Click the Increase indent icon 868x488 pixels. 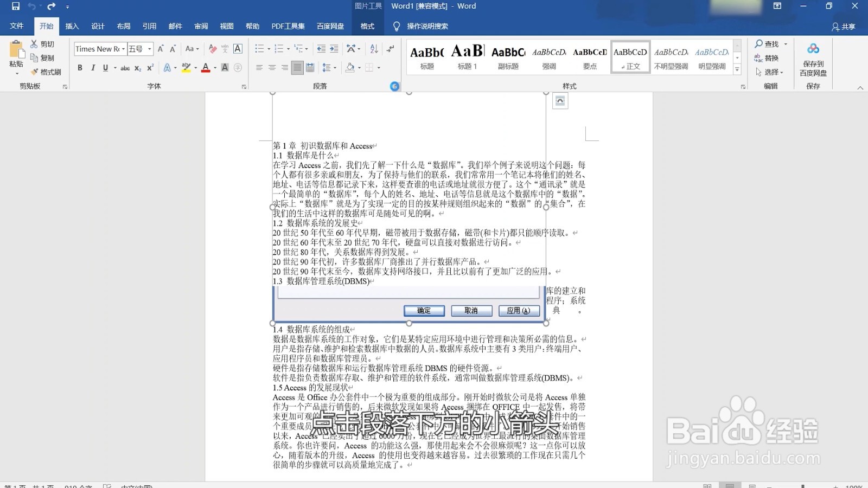(334, 49)
